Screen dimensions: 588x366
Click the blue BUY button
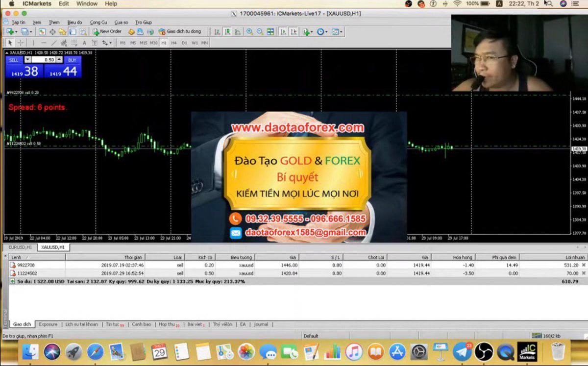pyautogui.click(x=73, y=60)
